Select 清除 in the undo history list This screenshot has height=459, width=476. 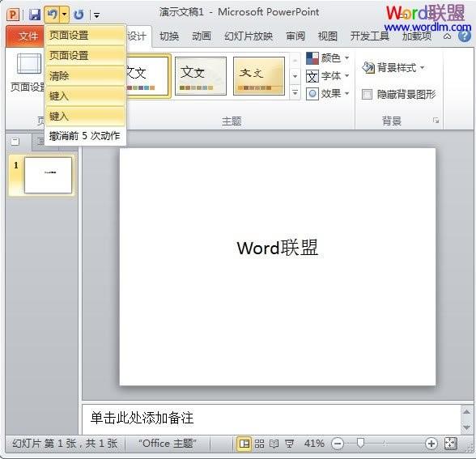(x=85, y=75)
